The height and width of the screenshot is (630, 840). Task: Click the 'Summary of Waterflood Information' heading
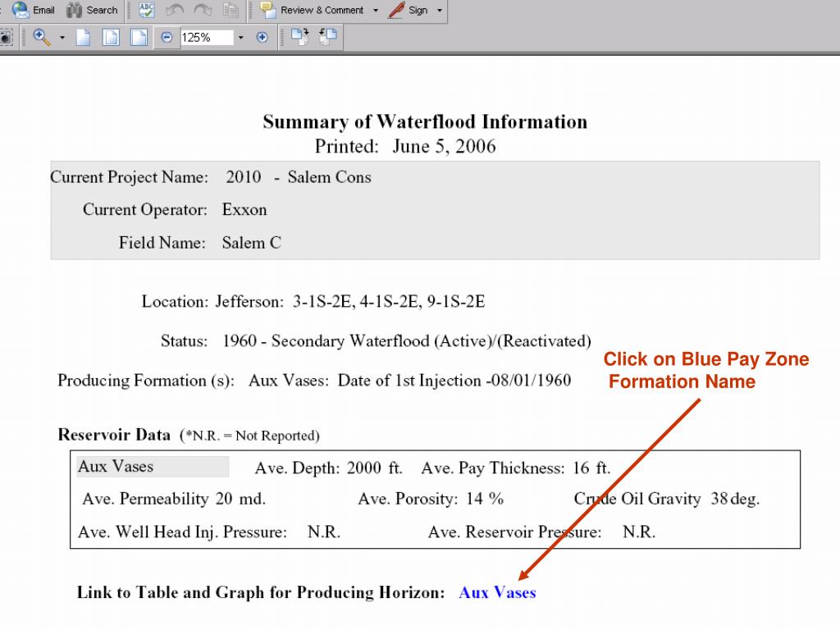pos(425,121)
